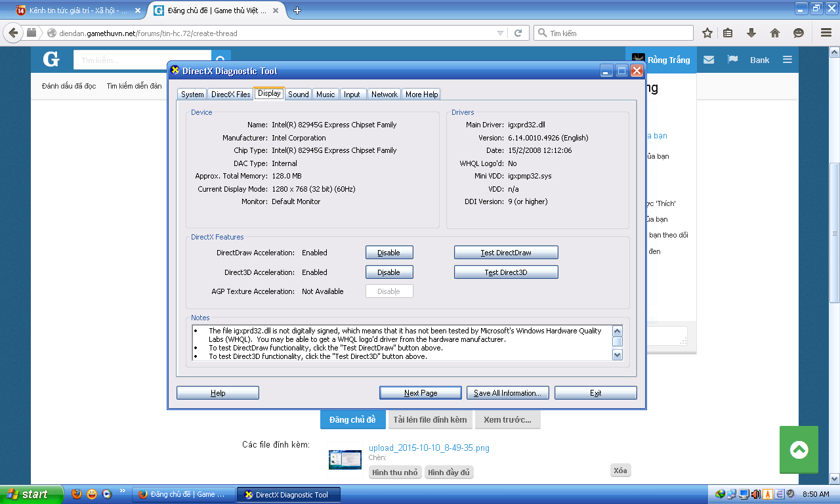The height and width of the screenshot is (504, 840).
Task: Open Bank link in forum header
Action: tap(760, 60)
